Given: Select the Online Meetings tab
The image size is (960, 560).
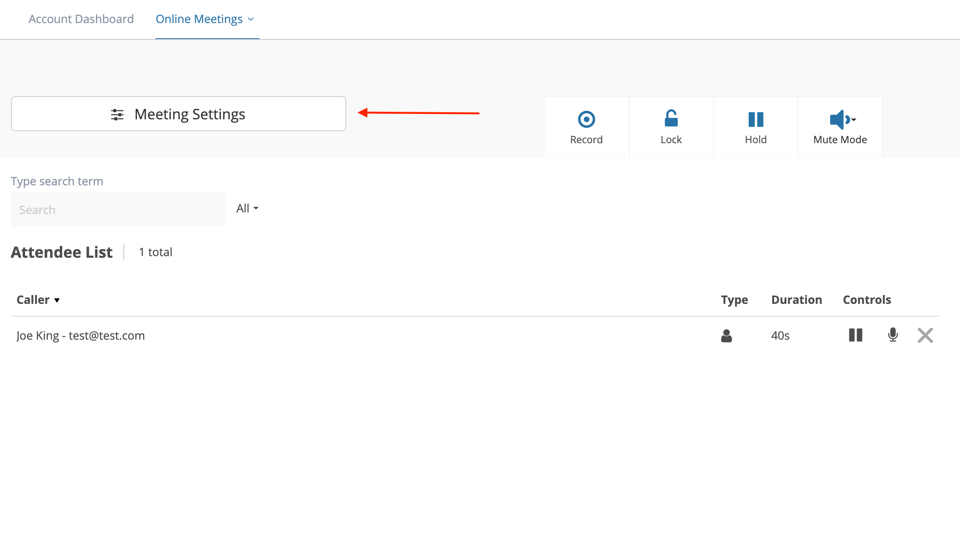Looking at the screenshot, I should click(x=199, y=19).
